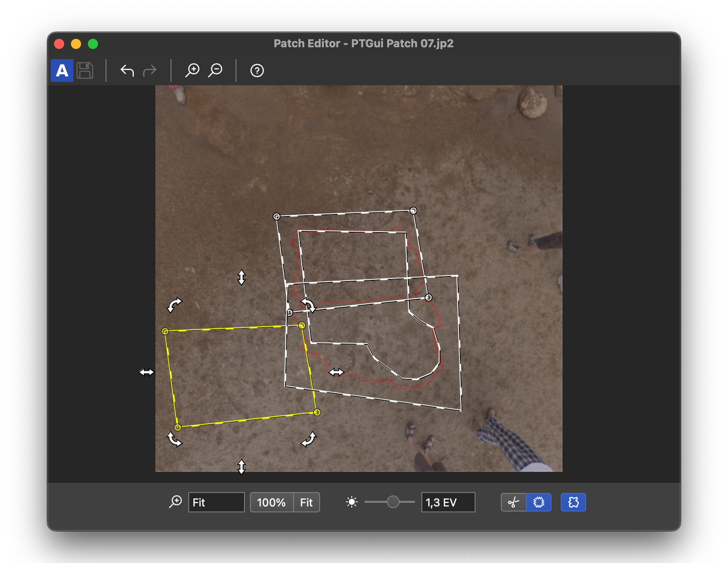Click the redo arrow icon
The width and height of the screenshot is (728, 563).
pos(150,70)
